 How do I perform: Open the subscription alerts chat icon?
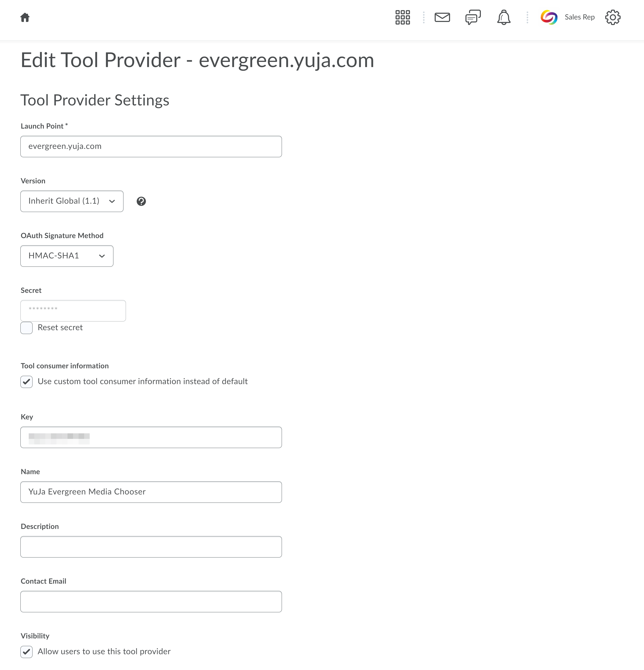click(x=473, y=17)
